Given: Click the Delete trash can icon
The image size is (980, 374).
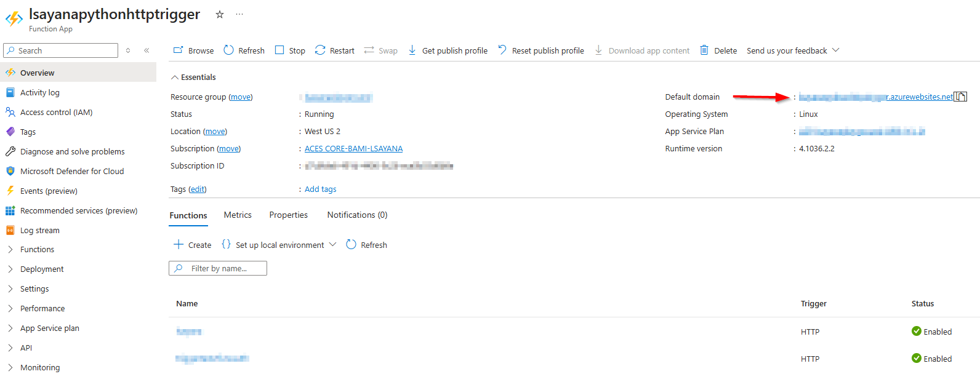Looking at the screenshot, I should pyautogui.click(x=704, y=50).
